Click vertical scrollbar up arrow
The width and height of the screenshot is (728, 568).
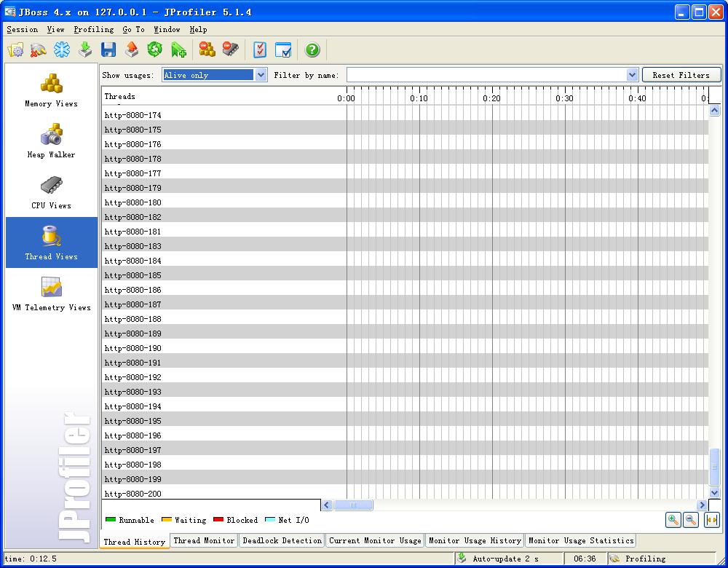(715, 110)
